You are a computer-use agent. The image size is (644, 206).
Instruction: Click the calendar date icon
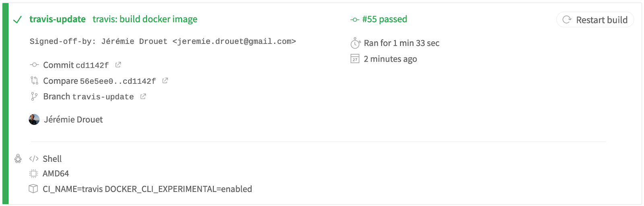coord(355,59)
